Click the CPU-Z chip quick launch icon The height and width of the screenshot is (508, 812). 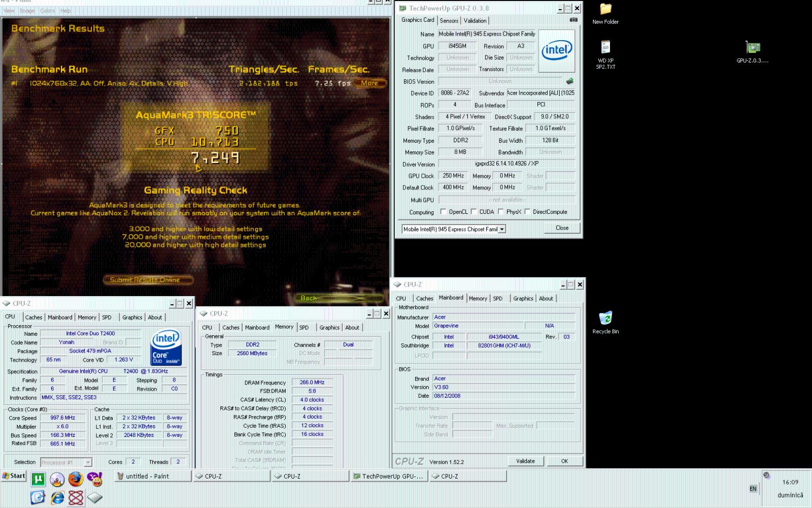(95, 497)
